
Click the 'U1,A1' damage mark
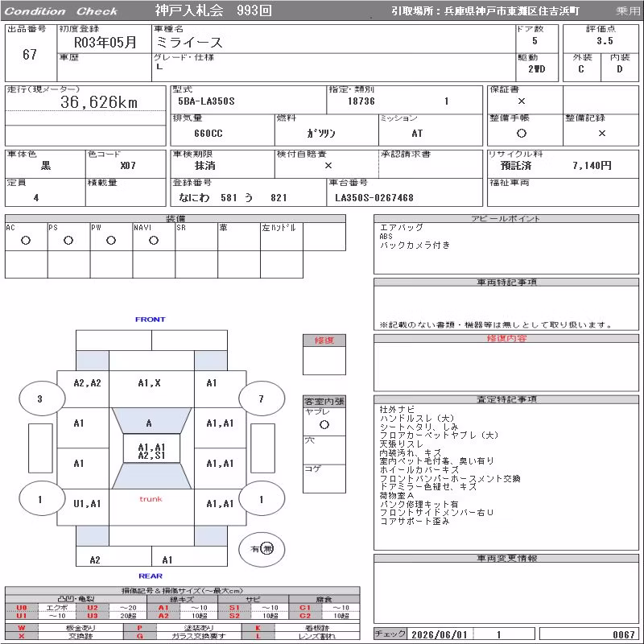click(87, 504)
